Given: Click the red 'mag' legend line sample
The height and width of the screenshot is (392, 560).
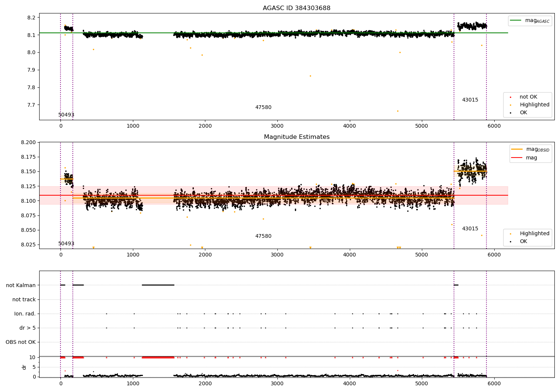Looking at the screenshot, I should point(517,158).
